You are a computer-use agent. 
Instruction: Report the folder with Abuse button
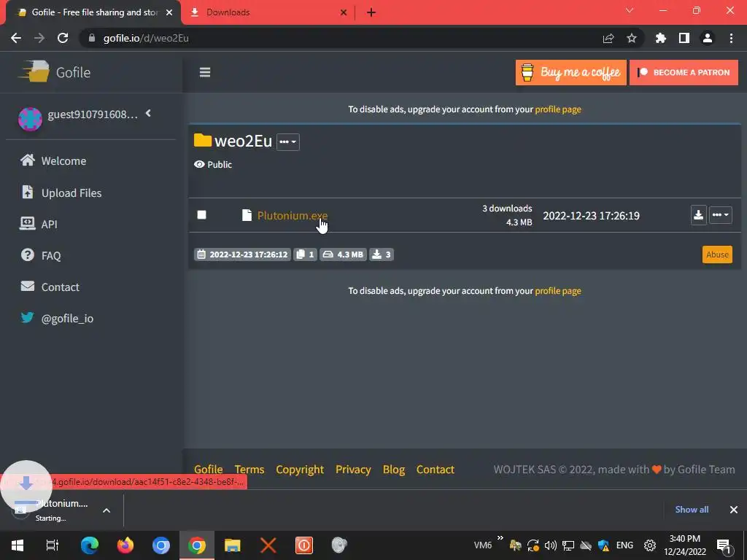(x=717, y=254)
